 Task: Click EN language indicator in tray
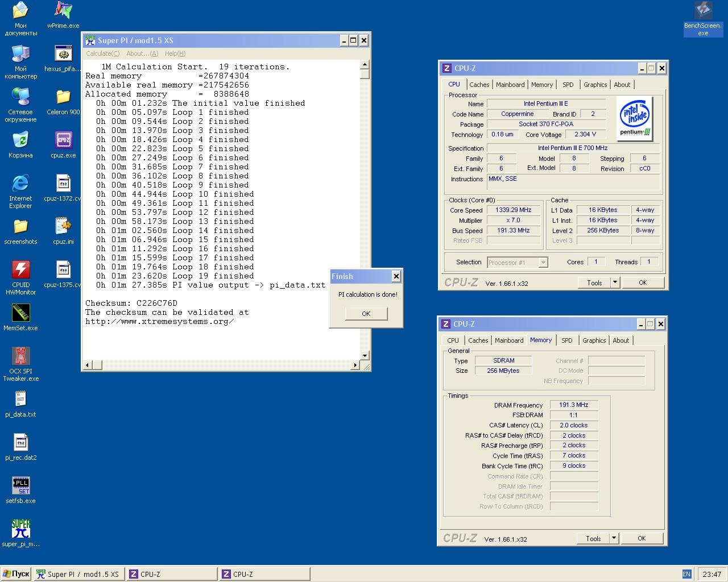[x=686, y=574]
